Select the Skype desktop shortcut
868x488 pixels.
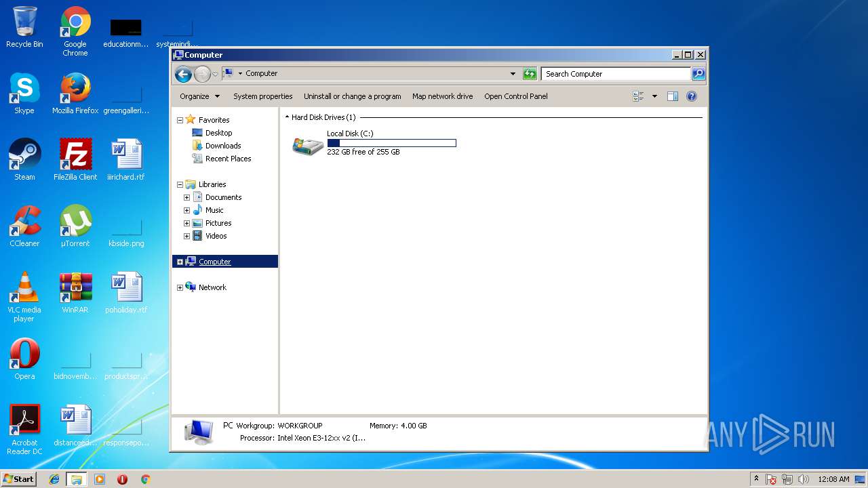point(24,94)
